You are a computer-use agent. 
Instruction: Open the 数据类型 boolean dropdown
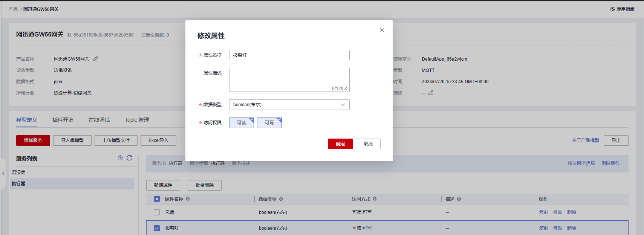click(x=289, y=105)
